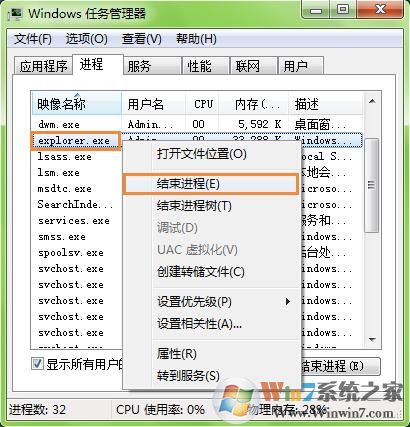Choose 设置相关性(A)... in context menu
The width and height of the screenshot is (410, 427).
click(212, 324)
